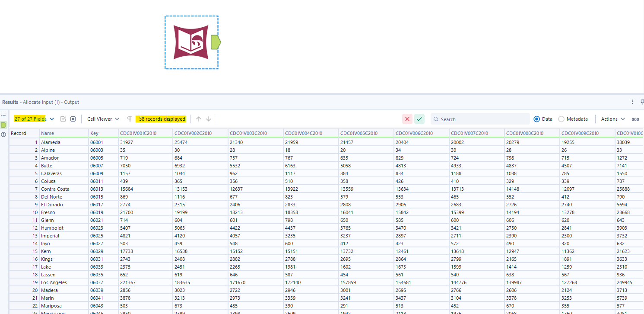Select the Humboldt name cell

(64, 228)
